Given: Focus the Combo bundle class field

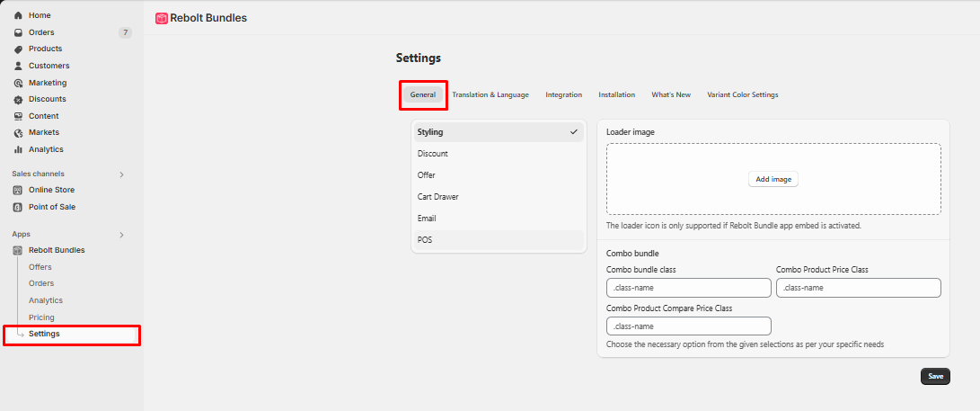Looking at the screenshot, I should (689, 288).
